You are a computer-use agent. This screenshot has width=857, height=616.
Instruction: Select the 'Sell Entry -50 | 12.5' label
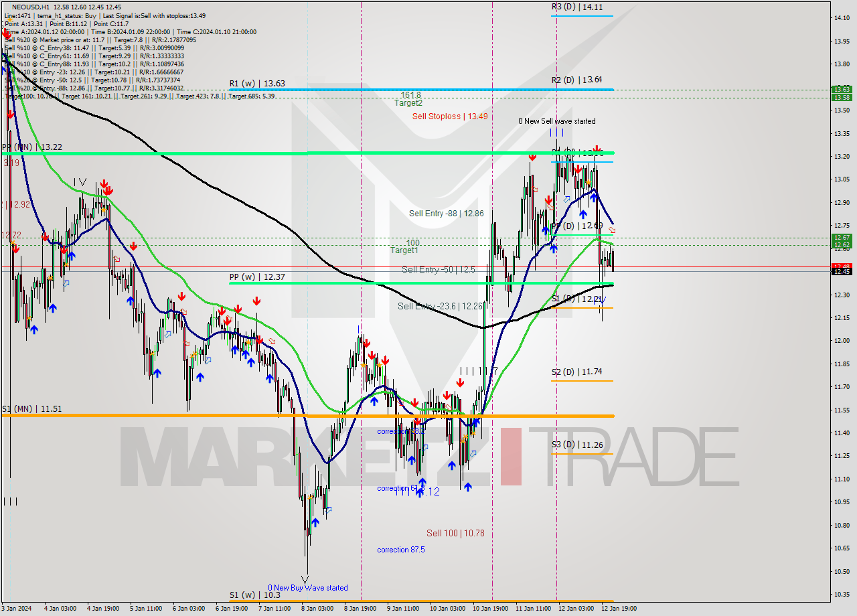coord(438,269)
